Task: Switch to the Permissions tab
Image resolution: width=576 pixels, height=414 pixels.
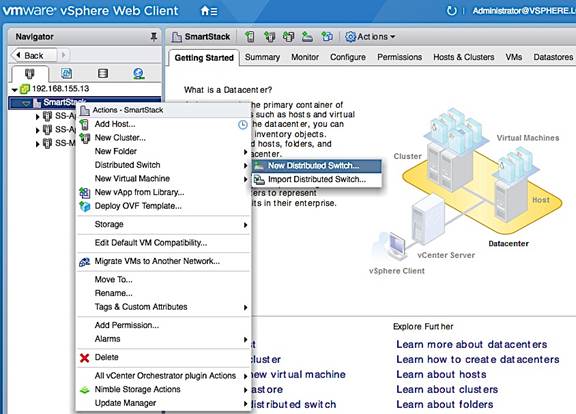Action: tap(400, 57)
